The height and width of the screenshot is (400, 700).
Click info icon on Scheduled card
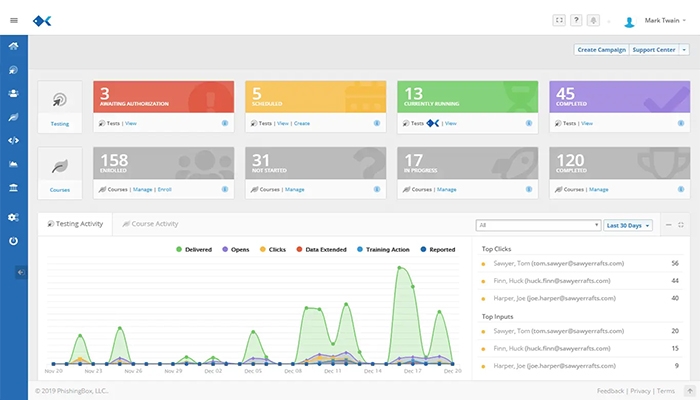(377, 123)
